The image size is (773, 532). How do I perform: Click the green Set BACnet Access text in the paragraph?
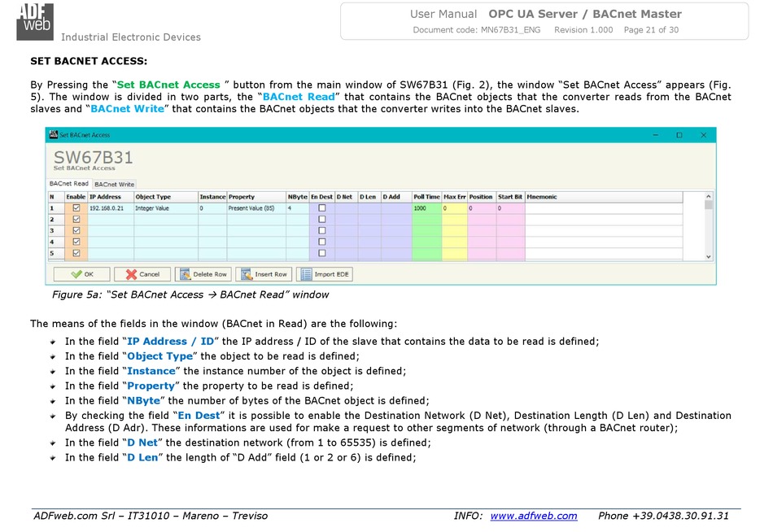pos(168,85)
